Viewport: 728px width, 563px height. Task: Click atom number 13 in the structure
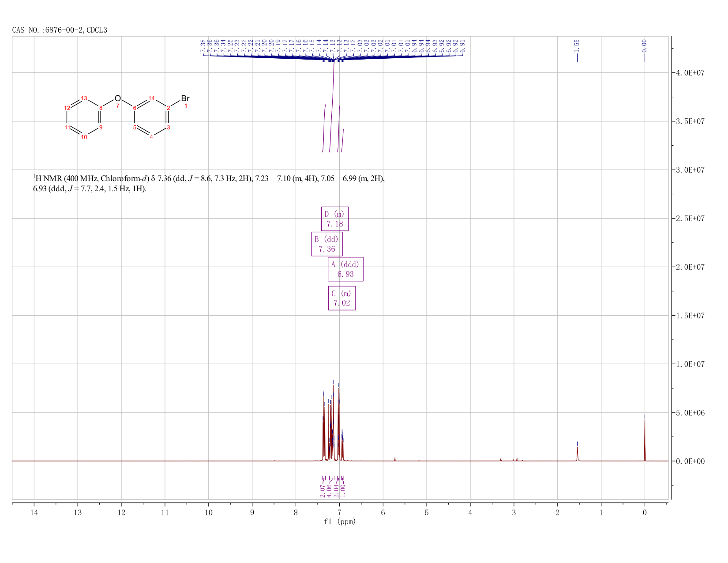[84, 98]
